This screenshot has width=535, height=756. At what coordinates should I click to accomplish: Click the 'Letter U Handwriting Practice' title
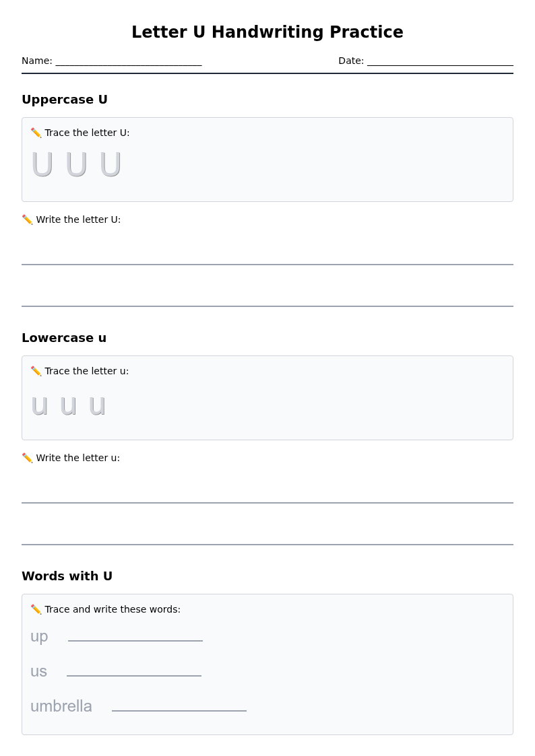point(267,32)
